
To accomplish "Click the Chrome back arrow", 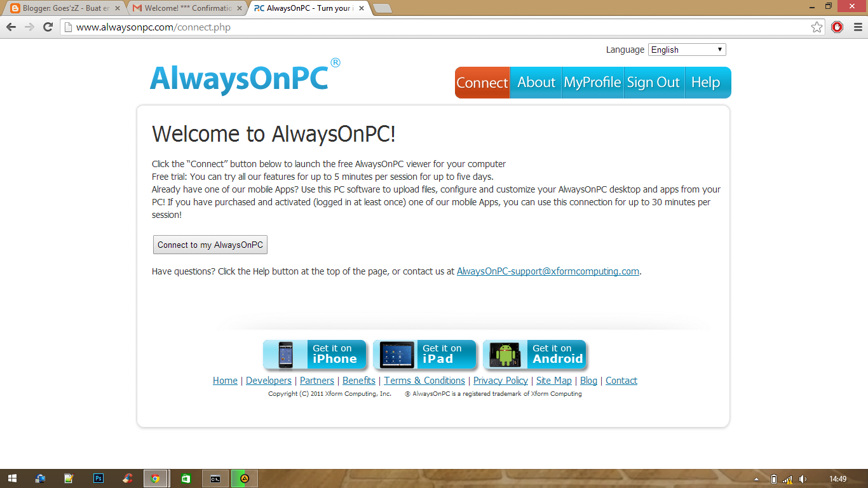I will (11, 27).
